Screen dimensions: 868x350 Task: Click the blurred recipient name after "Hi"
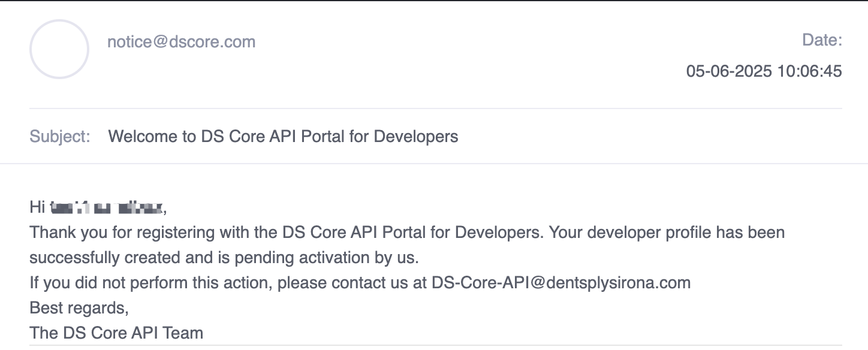[x=107, y=208]
